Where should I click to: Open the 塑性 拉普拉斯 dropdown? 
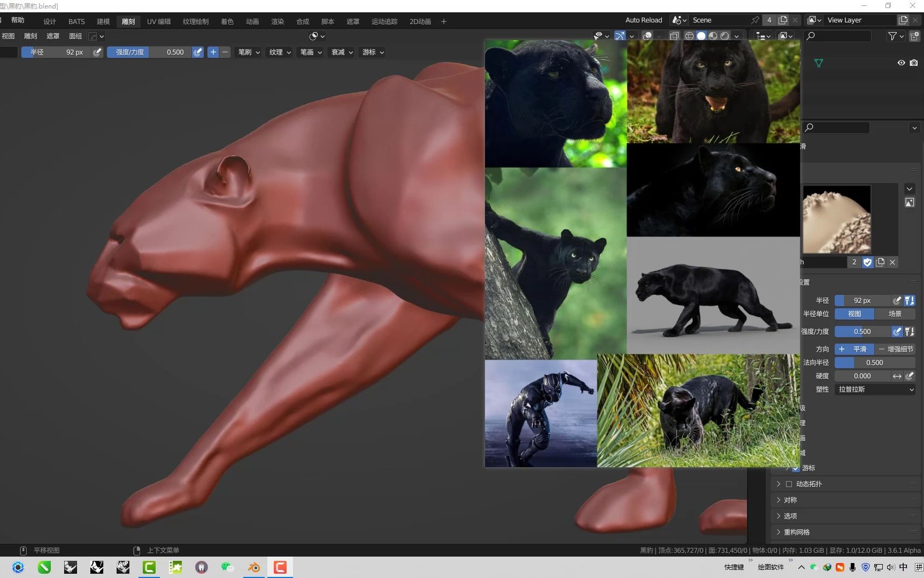click(x=875, y=389)
